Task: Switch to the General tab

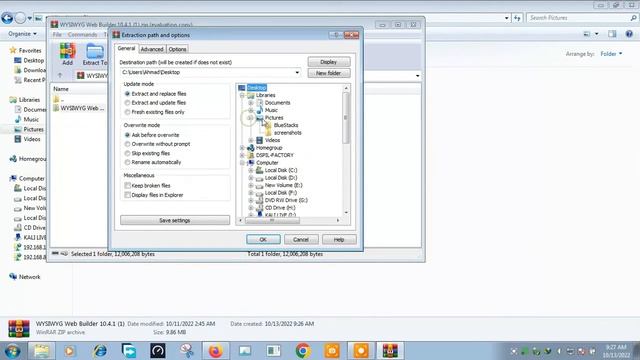Action: coord(126,48)
